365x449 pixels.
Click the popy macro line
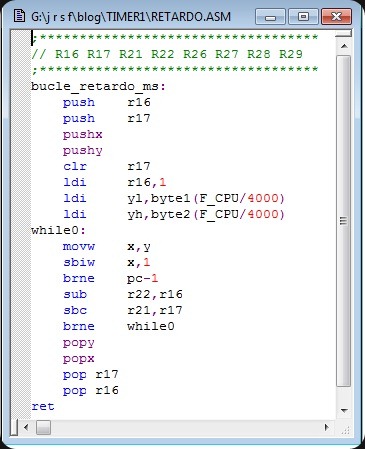(79, 343)
